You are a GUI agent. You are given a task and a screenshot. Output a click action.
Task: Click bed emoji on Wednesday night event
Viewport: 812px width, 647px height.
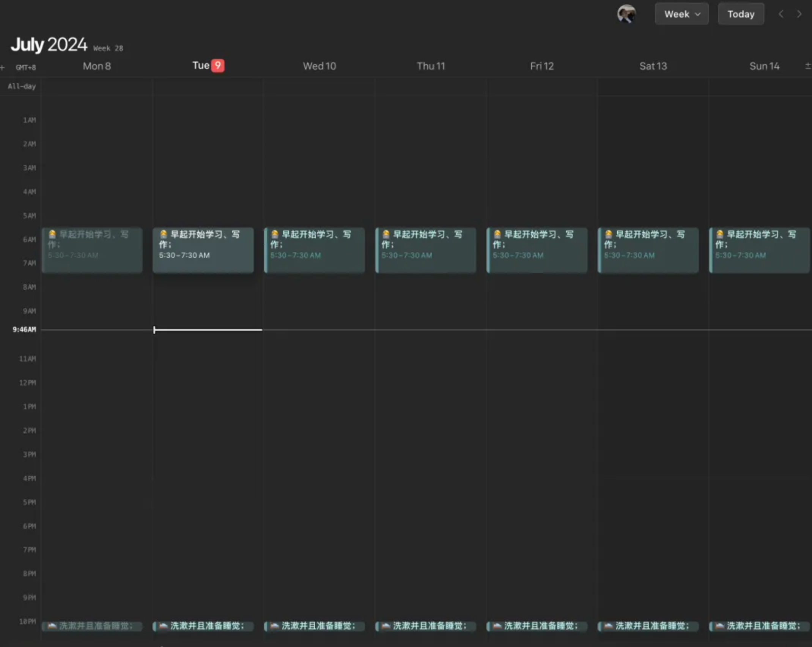275,625
